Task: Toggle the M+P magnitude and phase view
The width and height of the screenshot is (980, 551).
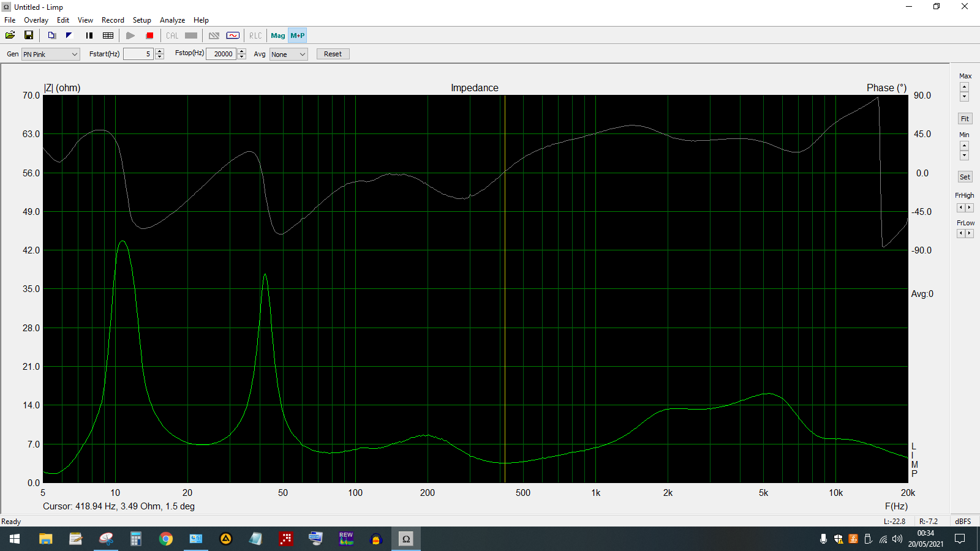Action: (298, 36)
